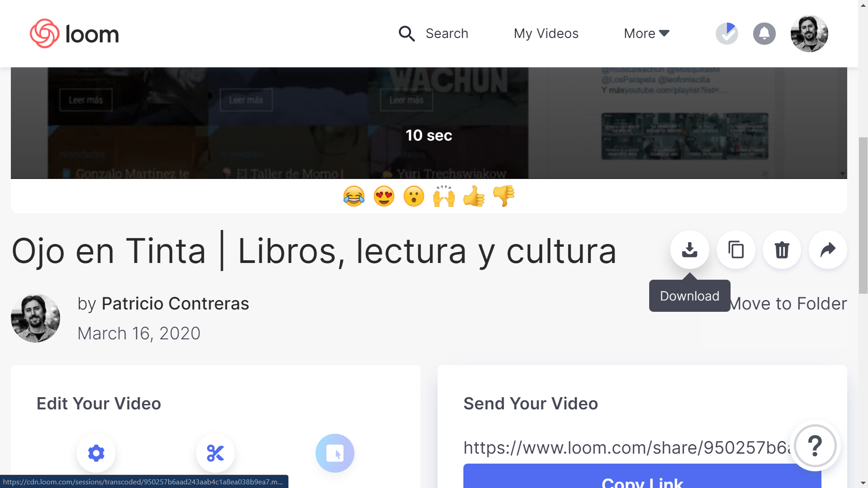The height and width of the screenshot is (488, 868).
Task: Open the notifications bell
Action: coord(764,33)
